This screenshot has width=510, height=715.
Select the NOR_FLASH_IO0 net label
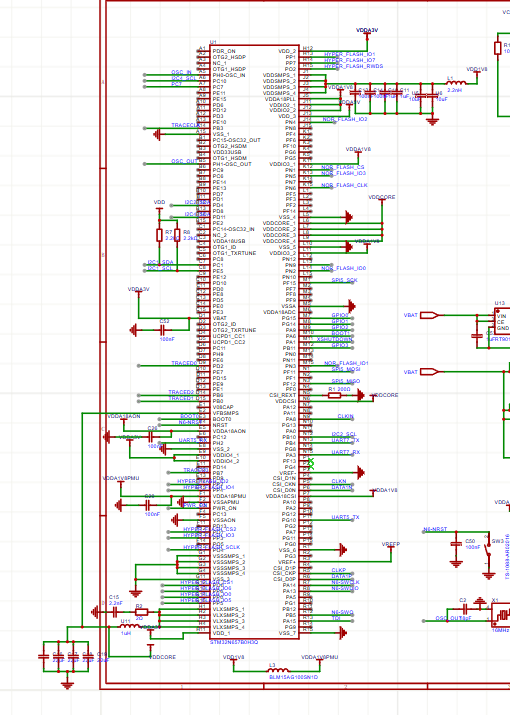coord(343,268)
